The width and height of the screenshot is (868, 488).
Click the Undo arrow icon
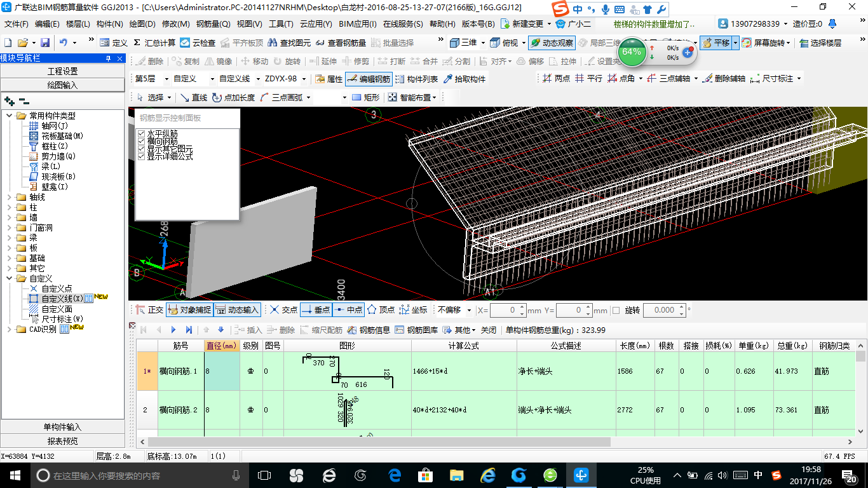(64, 43)
